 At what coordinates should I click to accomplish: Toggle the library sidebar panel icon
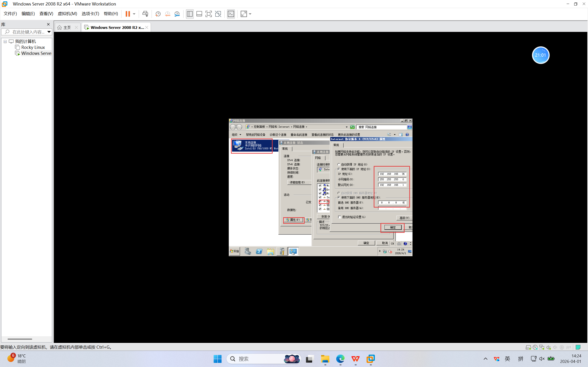(x=190, y=14)
